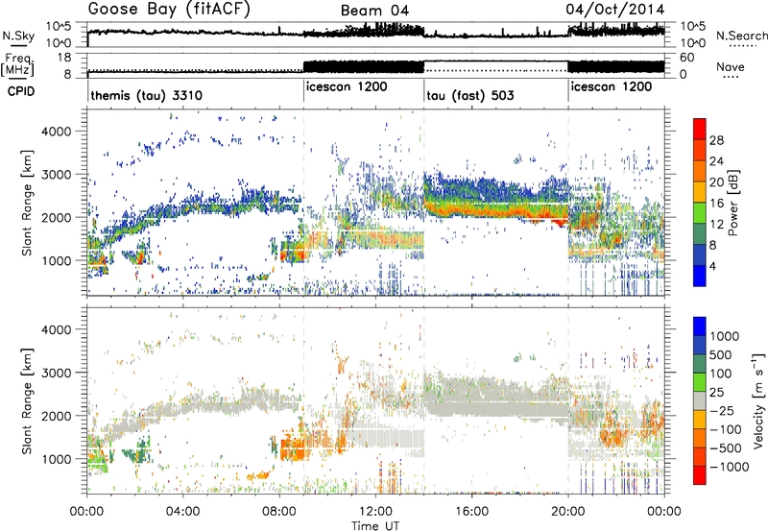Click the 'Power [dB]' color bar title
This screenshot has height=532, width=768.
[732, 203]
